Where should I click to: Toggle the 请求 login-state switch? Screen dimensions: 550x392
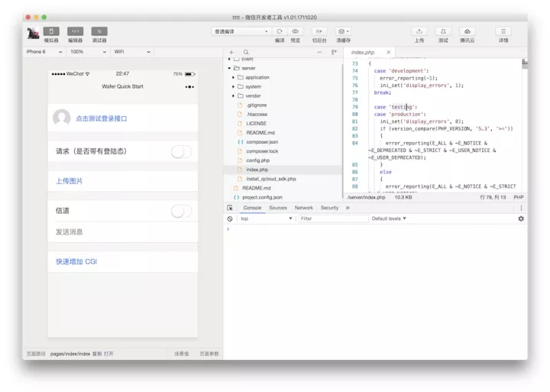180,151
